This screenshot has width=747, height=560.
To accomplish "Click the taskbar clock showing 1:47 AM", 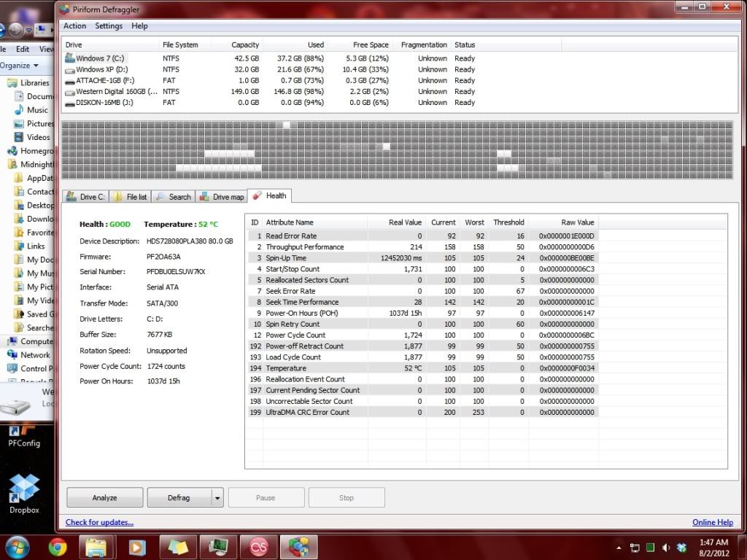I will point(713,548).
